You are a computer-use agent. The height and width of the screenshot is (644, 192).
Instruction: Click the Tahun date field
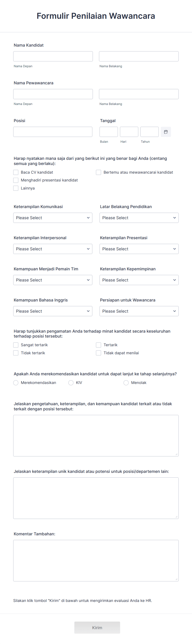[x=149, y=132]
